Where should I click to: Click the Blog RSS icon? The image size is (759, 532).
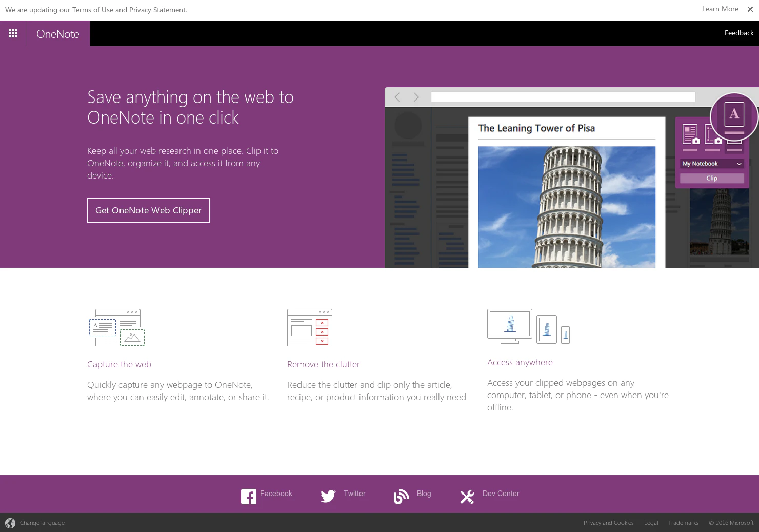pyautogui.click(x=401, y=496)
